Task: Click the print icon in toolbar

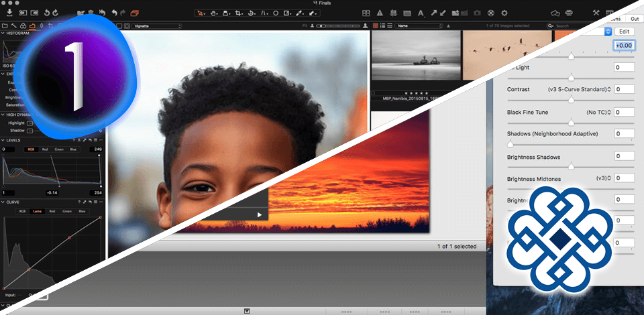Action: tap(569, 12)
